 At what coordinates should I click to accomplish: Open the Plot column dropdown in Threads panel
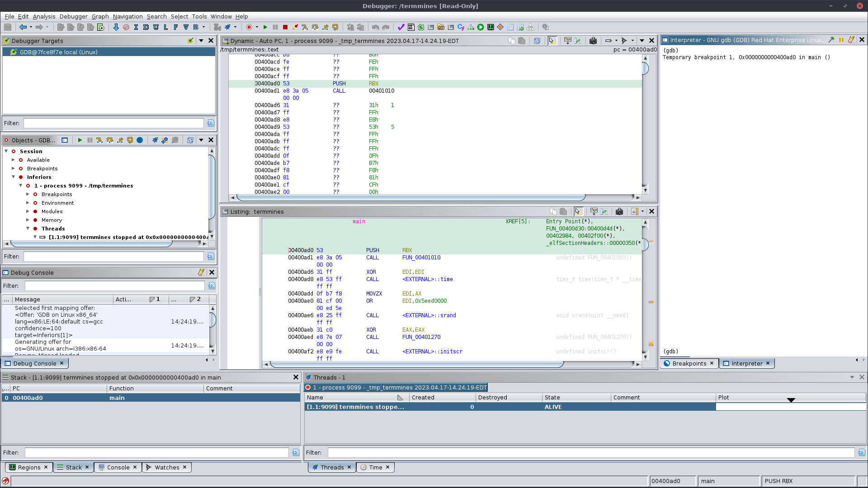click(791, 400)
